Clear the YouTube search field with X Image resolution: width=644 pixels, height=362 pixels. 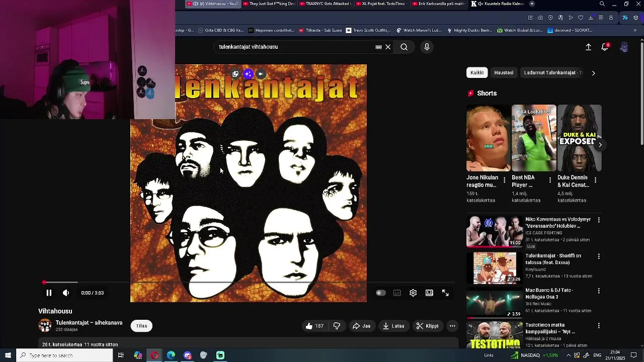[x=388, y=47]
